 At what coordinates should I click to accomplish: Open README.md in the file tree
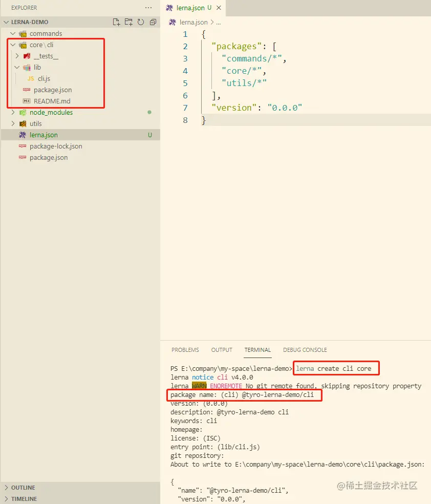coord(52,101)
